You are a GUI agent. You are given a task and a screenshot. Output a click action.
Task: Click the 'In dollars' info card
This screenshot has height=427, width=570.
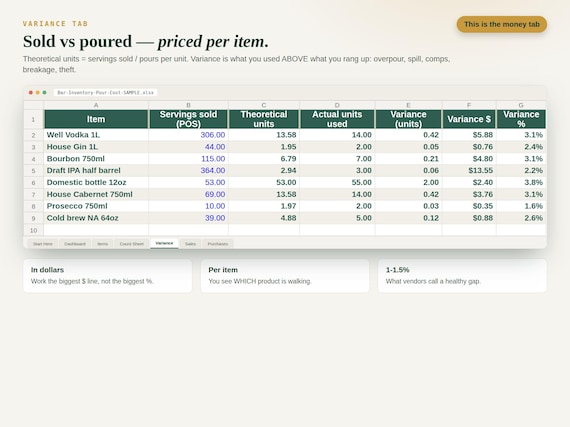[x=108, y=276]
